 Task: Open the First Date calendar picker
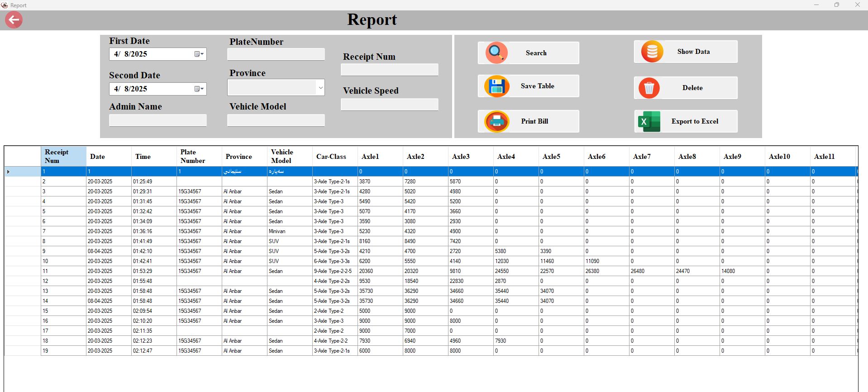pyautogui.click(x=199, y=54)
